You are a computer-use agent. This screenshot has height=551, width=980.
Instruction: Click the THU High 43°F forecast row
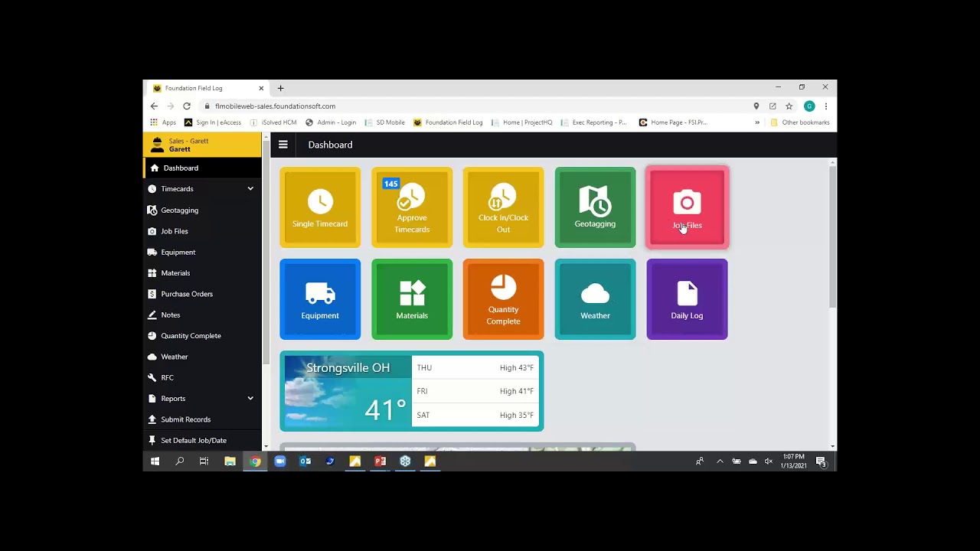(475, 368)
